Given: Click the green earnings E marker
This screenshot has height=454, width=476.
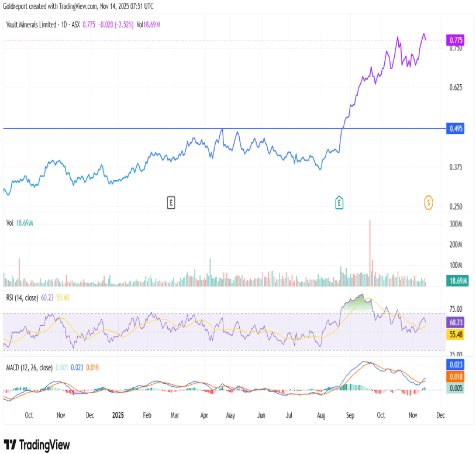Looking at the screenshot, I should pos(339,202).
